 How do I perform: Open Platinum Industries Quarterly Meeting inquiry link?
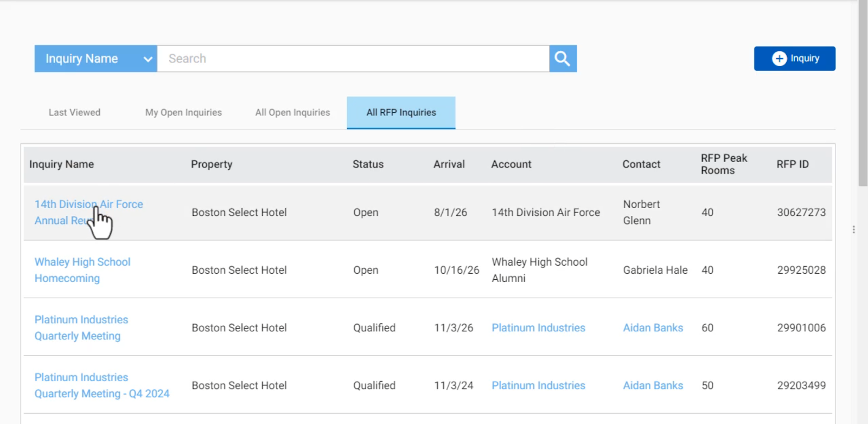[81, 327]
